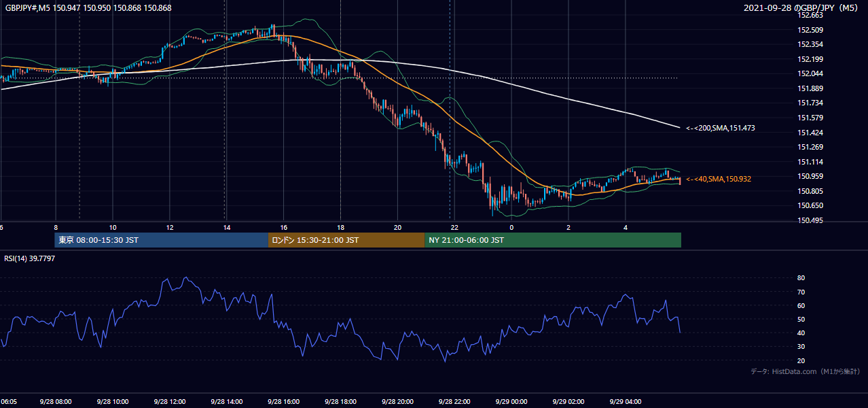
Task: Click the HistData.com data source credit
Action: 806,371
